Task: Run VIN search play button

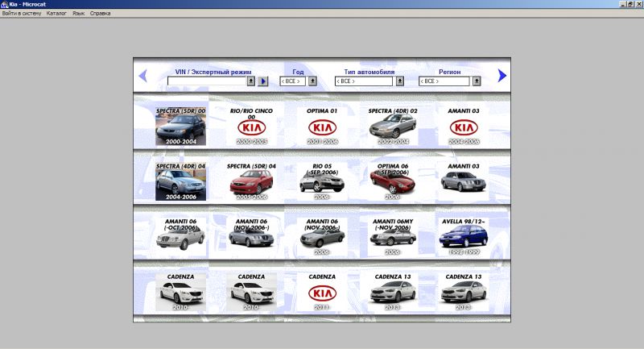Action: (x=263, y=81)
